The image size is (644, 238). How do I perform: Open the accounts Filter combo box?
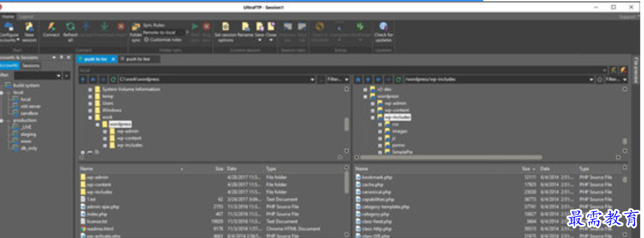pyautogui.click(x=38, y=76)
